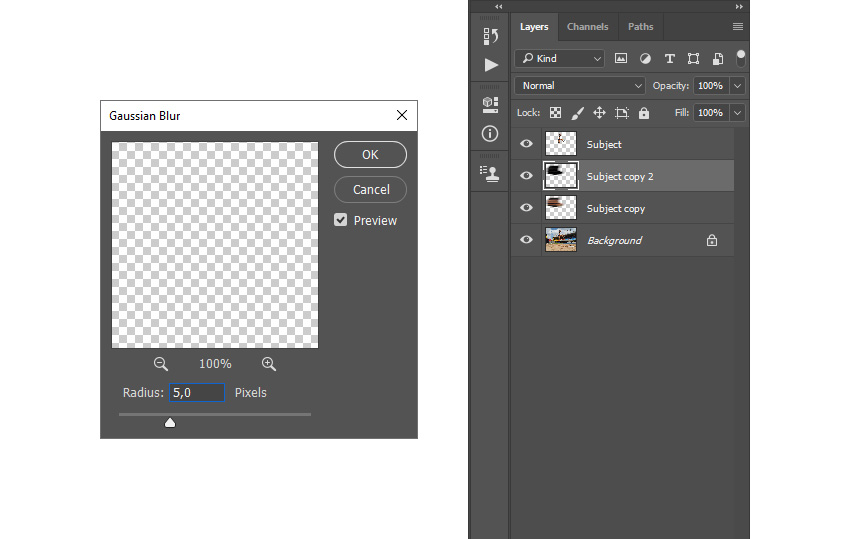Click the 100% zoom value in dialog

(215, 364)
